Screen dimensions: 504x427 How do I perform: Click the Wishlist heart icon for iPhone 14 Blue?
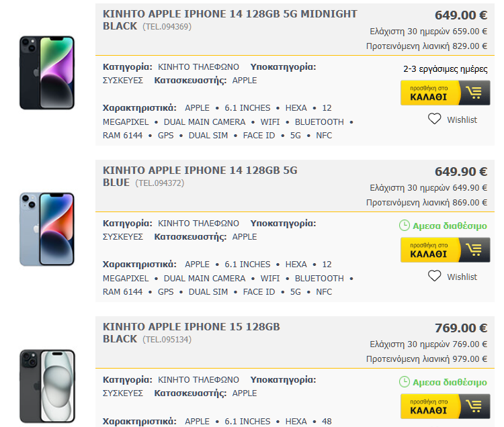(x=435, y=276)
